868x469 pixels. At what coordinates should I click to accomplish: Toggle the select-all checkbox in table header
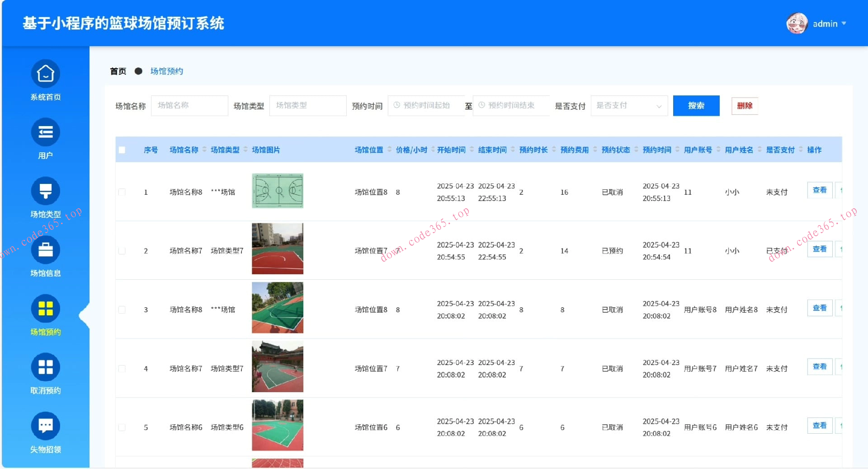pos(121,150)
